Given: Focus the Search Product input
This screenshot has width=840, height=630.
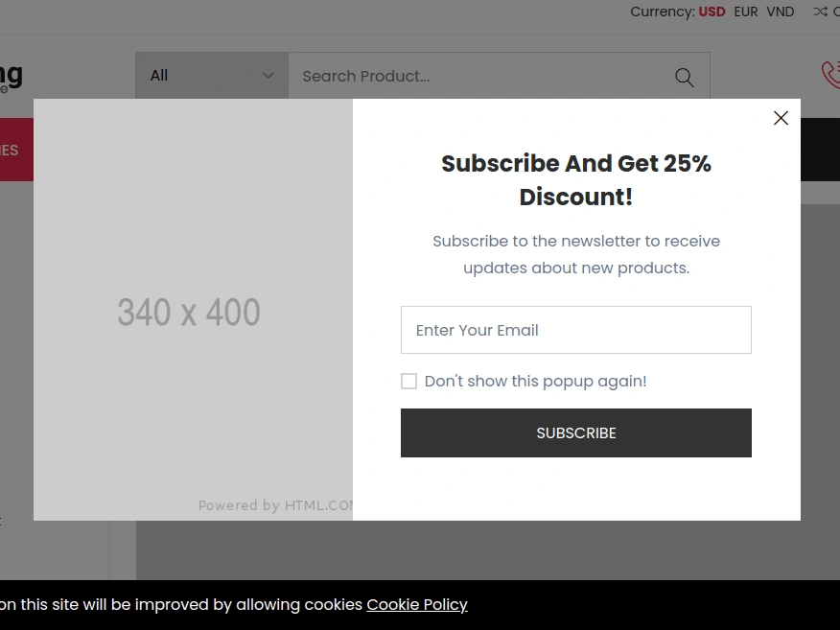Looking at the screenshot, I should [475, 76].
